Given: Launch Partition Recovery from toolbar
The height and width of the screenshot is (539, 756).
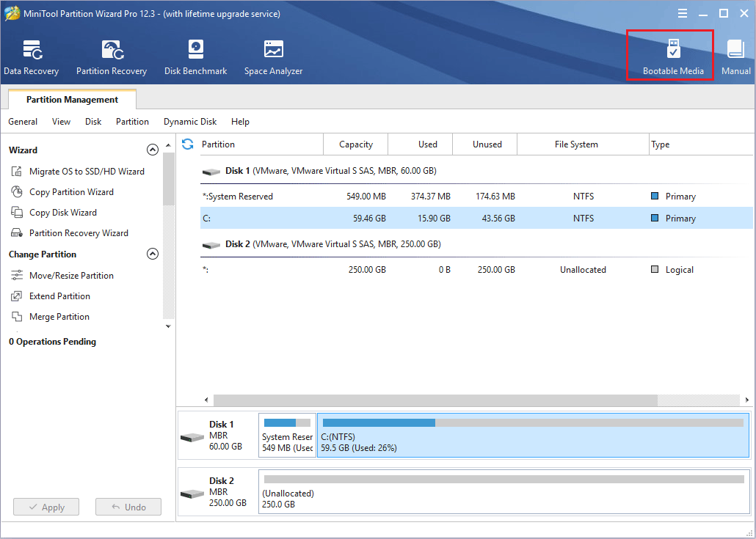Looking at the screenshot, I should [112, 58].
